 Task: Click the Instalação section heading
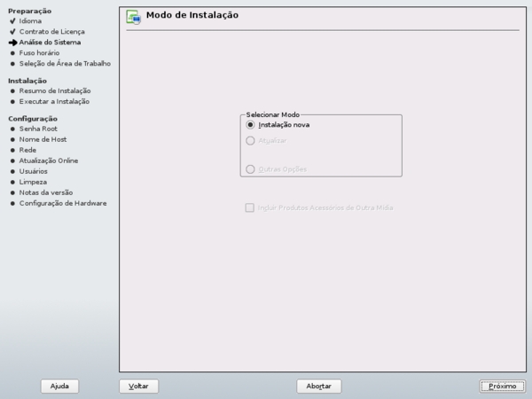(x=27, y=81)
